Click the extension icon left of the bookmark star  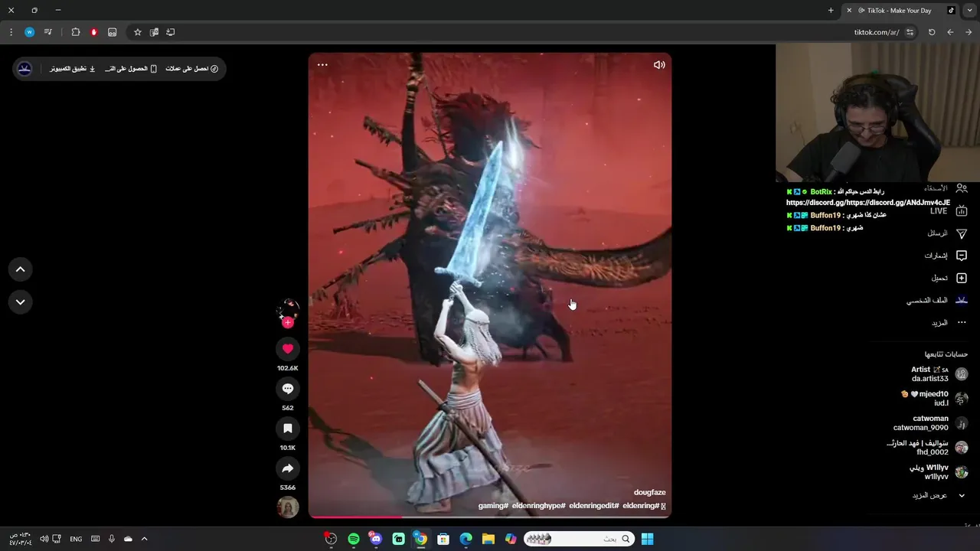coord(113,32)
